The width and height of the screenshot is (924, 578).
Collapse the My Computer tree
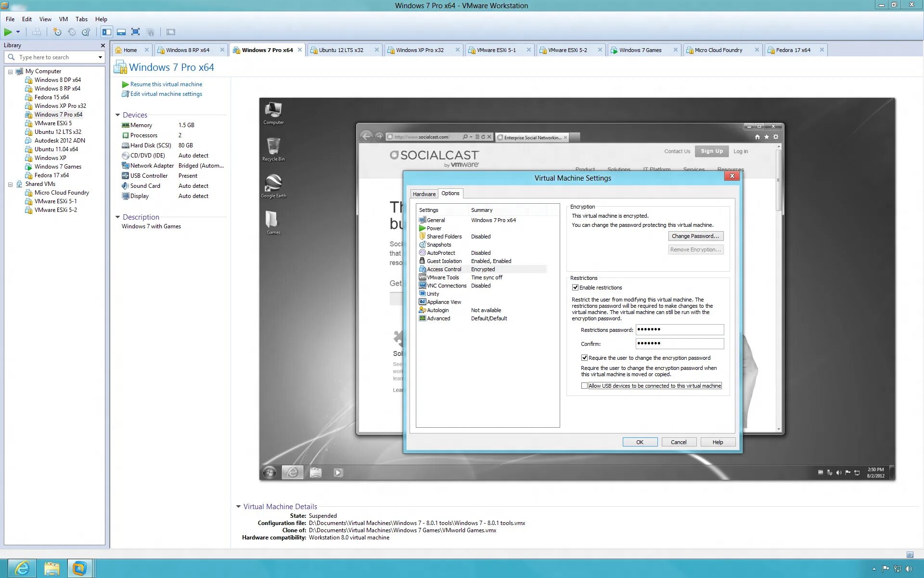[11, 71]
